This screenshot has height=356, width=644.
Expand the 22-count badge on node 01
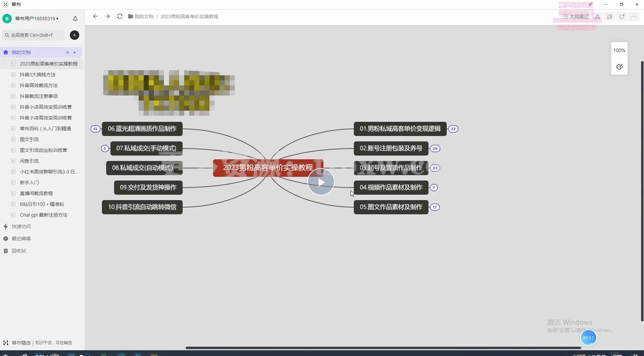453,129
